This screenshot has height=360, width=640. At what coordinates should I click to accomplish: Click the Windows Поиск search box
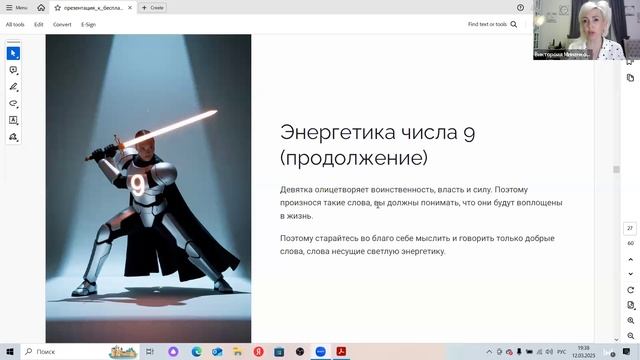[80, 351]
